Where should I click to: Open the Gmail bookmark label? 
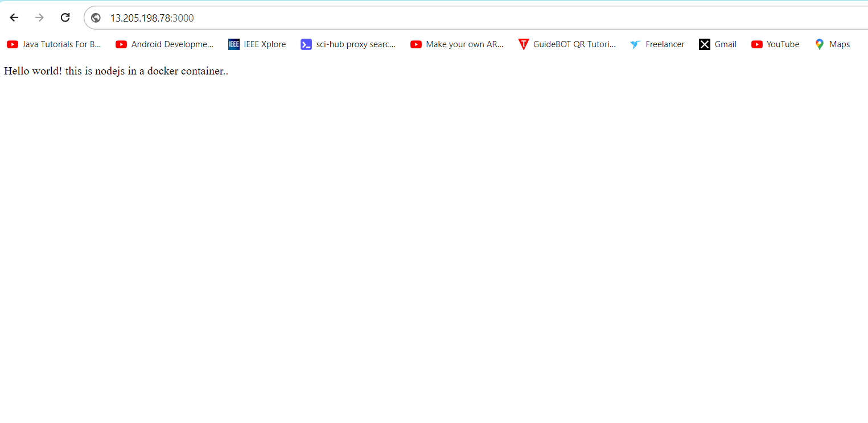coord(725,44)
